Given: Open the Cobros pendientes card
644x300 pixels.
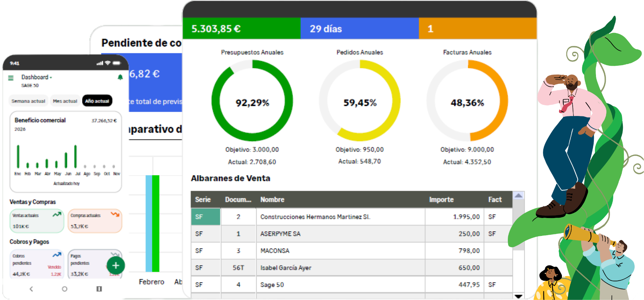Looking at the screenshot, I should coord(37,264).
